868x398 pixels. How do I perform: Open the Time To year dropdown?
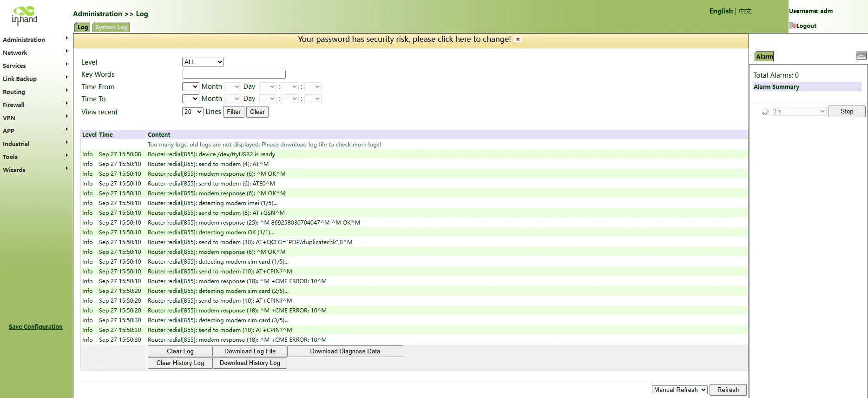click(x=191, y=99)
